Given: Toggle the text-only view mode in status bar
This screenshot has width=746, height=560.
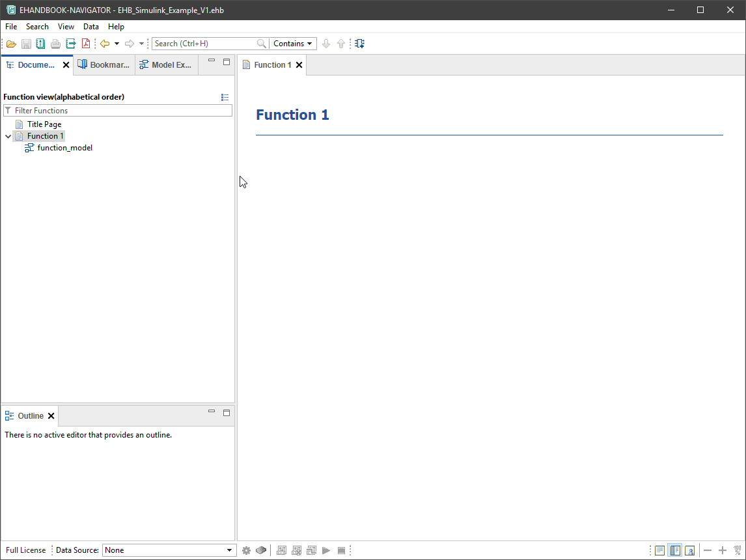Looking at the screenshot, I should click(x=659, y=550).
